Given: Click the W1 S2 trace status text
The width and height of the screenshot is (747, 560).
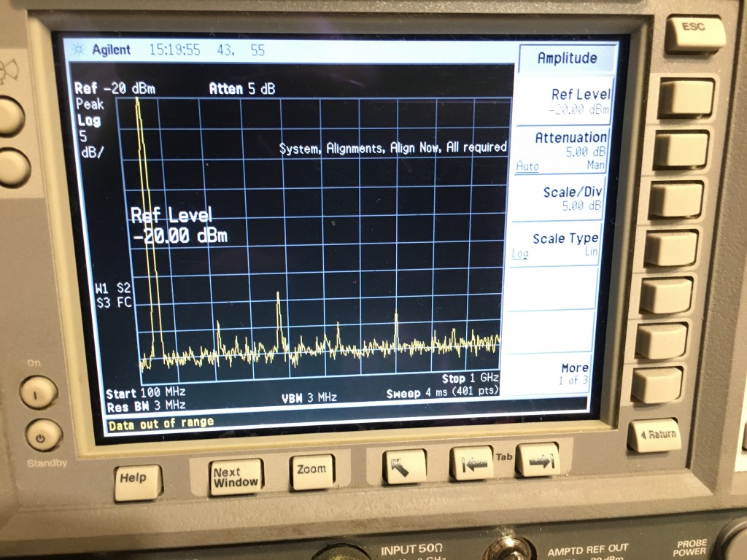Looking at the screenshot, I should 113,287.
